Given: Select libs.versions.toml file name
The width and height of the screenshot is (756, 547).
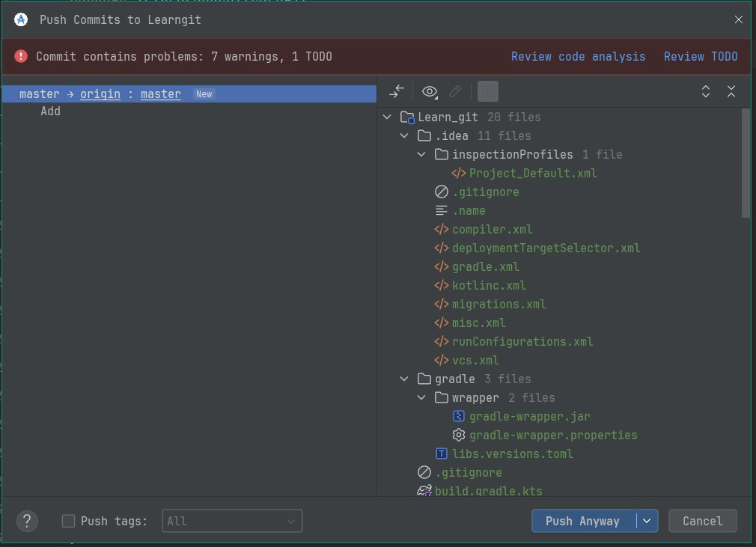Looking at the screenshot, I should tap(512, 454).
